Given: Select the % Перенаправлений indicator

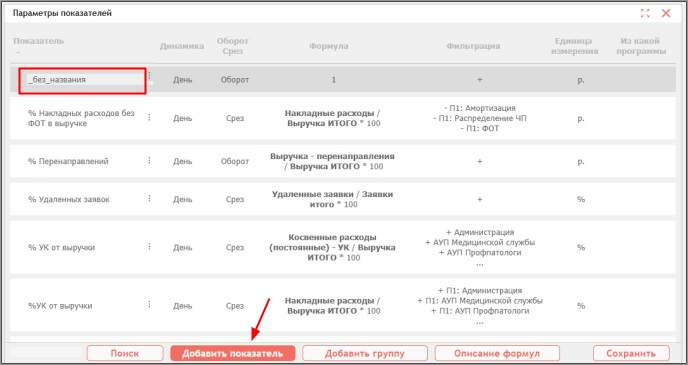Looking at the screenshot, I should (68, 161).
